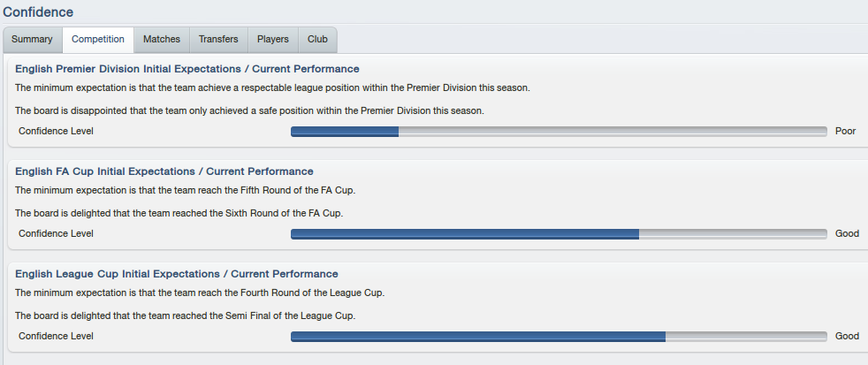Click the English FA Cup expectations heading

coord(164,171)
